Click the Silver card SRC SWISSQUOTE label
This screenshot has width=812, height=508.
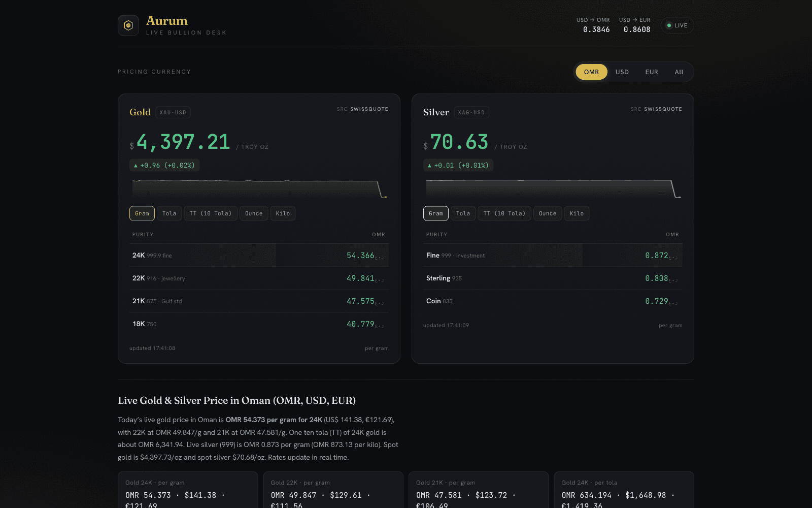pyautogui.click(x=656, y=109)
